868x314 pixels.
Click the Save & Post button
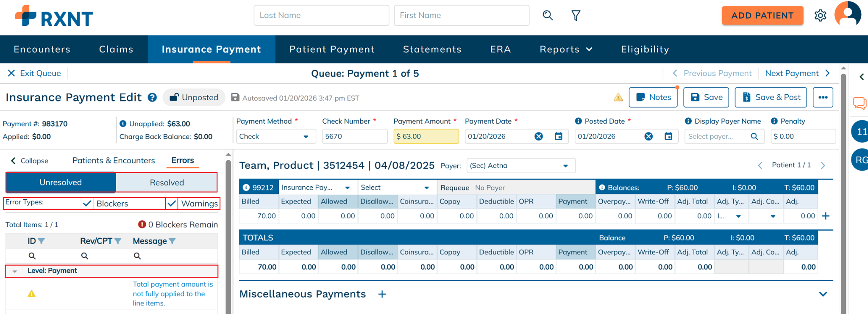[771, 97]
